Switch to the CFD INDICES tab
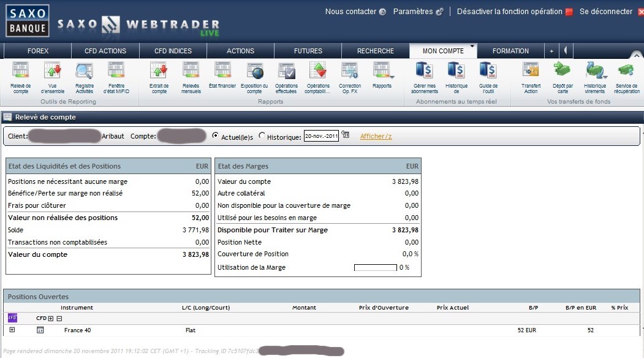The image size is (644, 358). 173,51
